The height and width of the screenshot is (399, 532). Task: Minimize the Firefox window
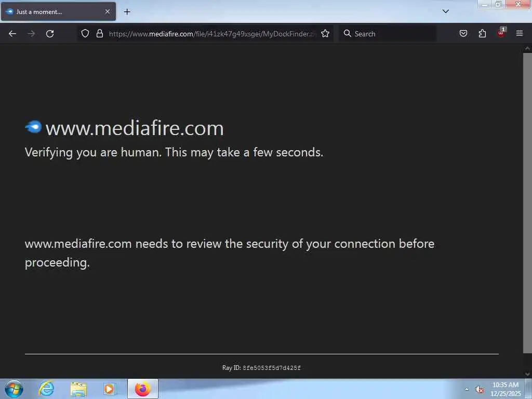pyautogui.click(x=485, y=4)
